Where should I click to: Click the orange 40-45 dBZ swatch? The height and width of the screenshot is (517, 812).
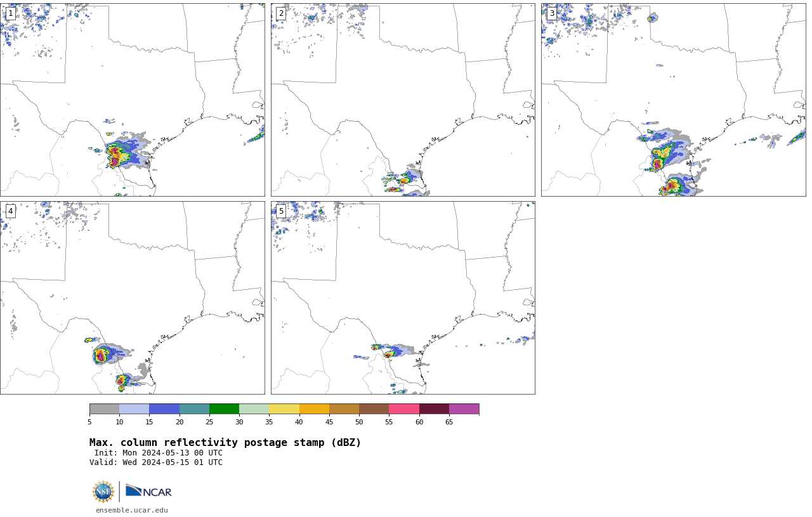point(314,409)
